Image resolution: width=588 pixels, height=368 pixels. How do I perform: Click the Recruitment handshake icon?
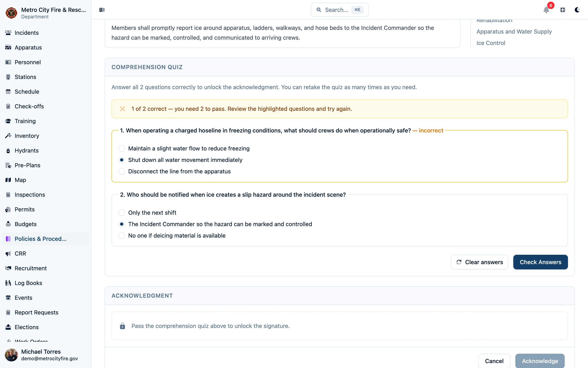click(x=8, y=268)
